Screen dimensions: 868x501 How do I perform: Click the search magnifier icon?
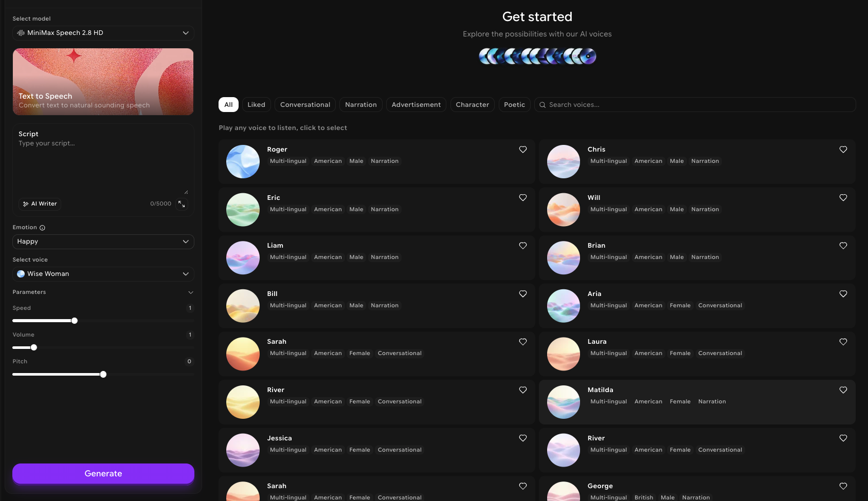pos(542,105)
